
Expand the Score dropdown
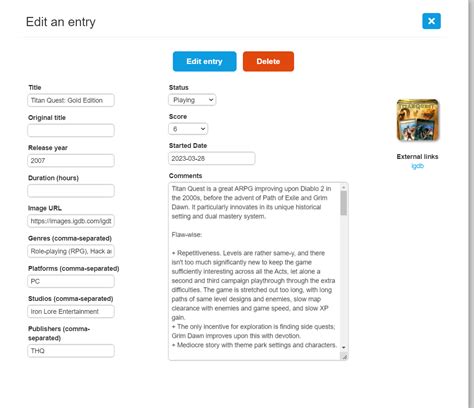click(188, 129)
